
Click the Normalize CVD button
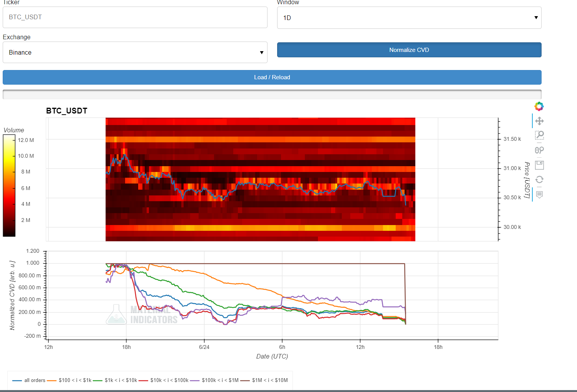click(x=409, y=50)
